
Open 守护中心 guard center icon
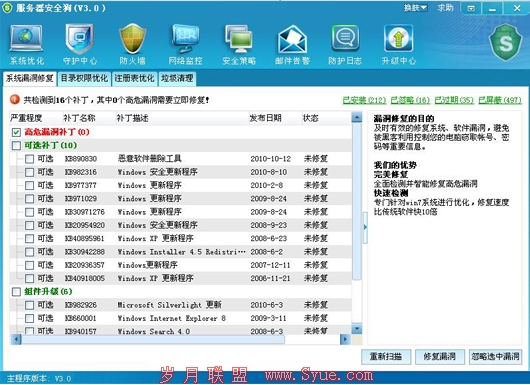coord(80,44)
